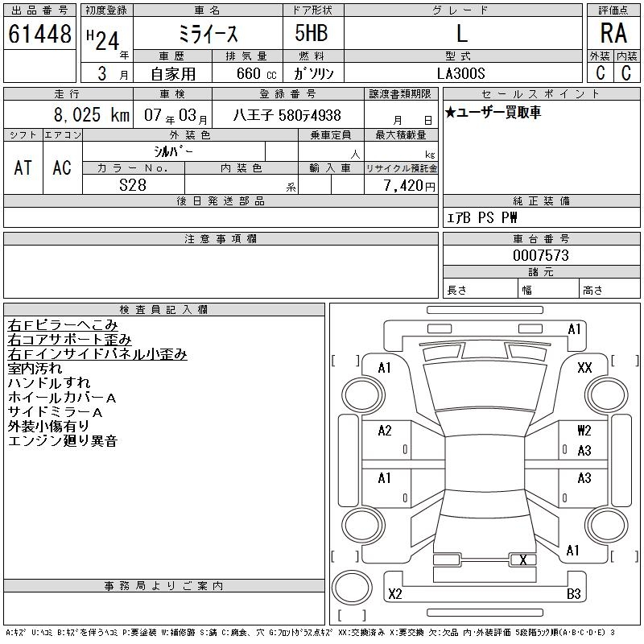
Task: Click the exterior color シルバー
Action: point(173,151)
